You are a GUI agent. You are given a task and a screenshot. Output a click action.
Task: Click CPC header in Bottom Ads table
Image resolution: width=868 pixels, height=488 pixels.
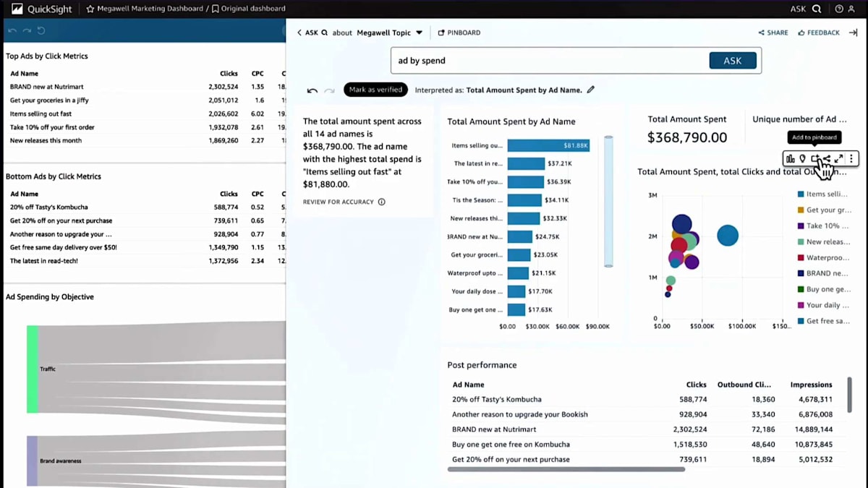point(258,194)
